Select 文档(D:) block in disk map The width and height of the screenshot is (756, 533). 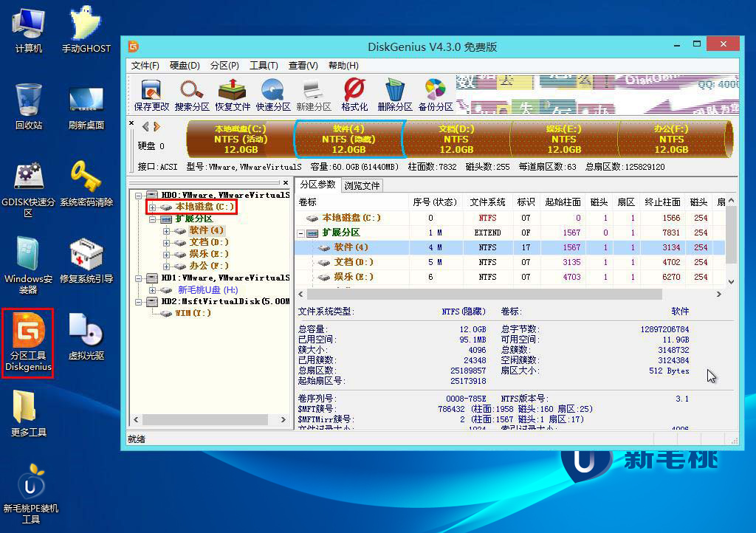pyautogui.click(x=456, y=140)
